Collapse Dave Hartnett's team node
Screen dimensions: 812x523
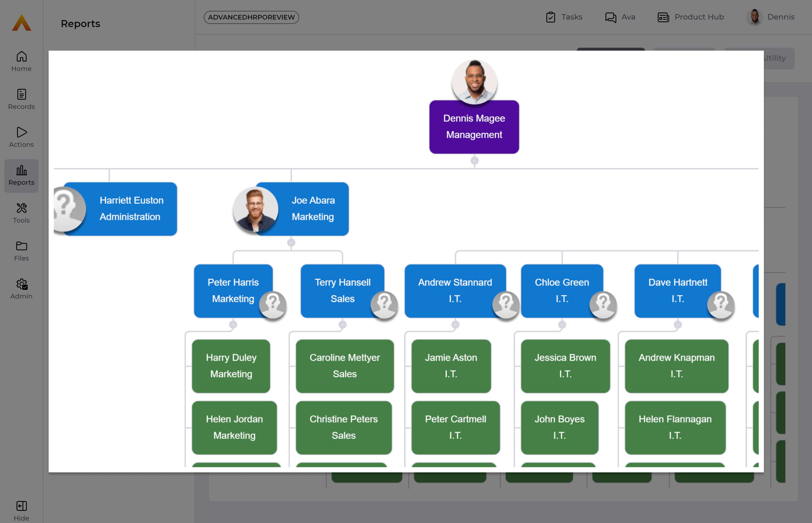click(678, 325)
